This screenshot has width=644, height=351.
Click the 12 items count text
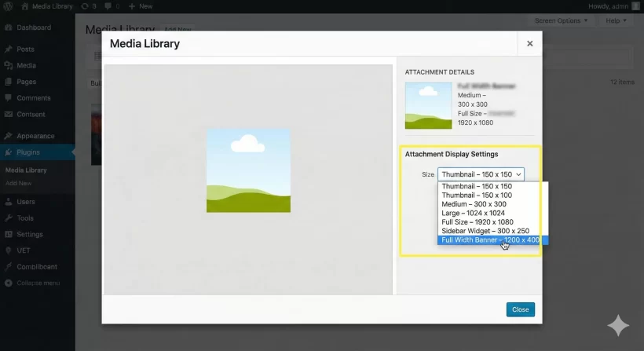tap(622, 82)
